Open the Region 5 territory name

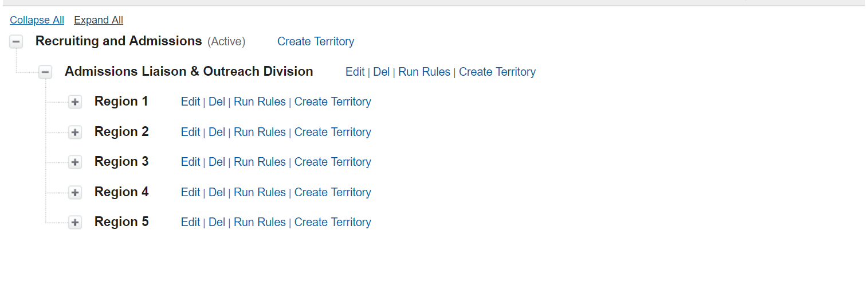coord(121,221)
